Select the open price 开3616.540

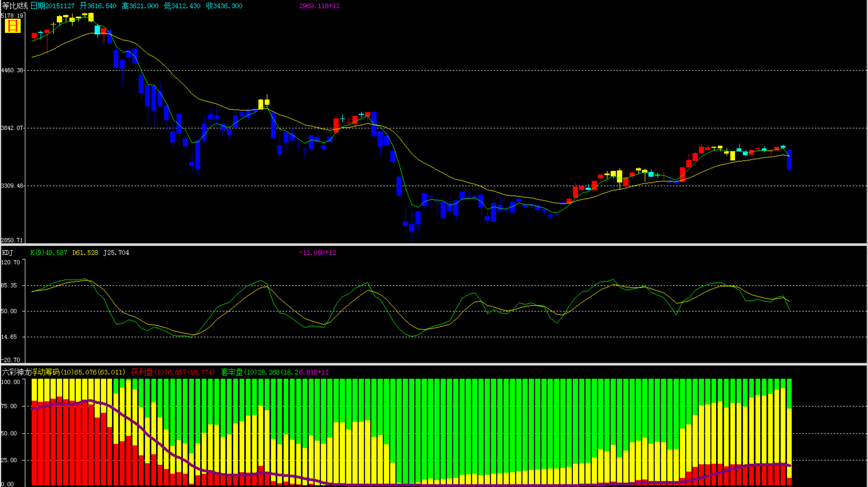[x=98, y=6]
